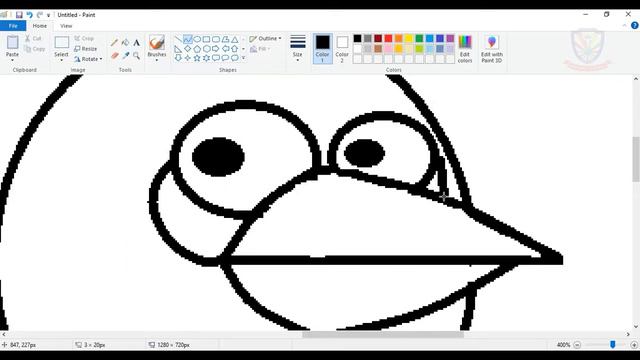This screenshot has height=360, width=640.
Task: Click Edit colors button
Action: (x=465, y=48)
